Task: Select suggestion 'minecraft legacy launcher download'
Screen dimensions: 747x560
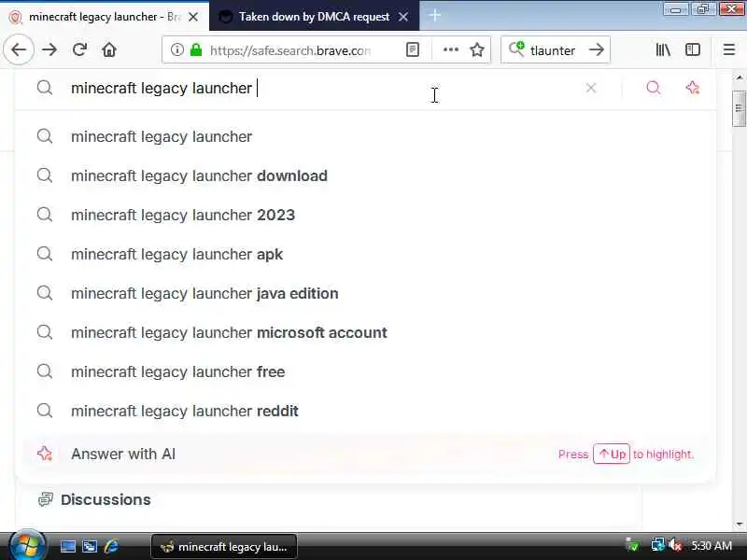Action: pos(365,175)
